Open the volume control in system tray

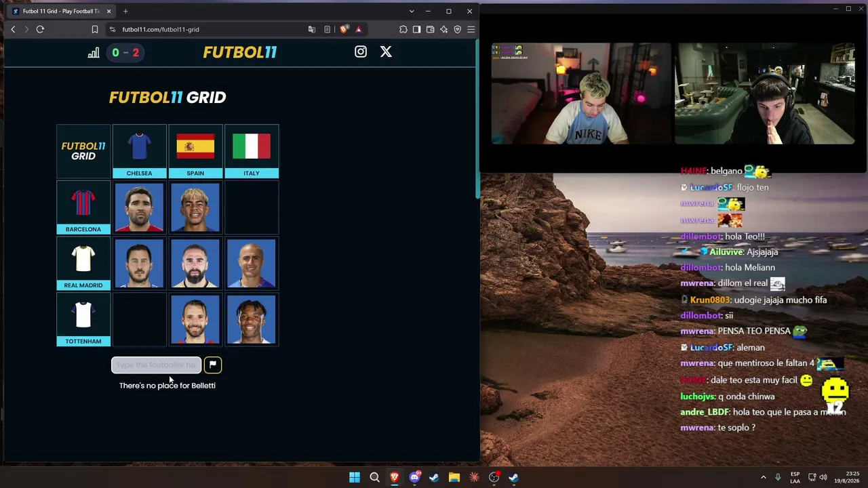coord(825,477)
